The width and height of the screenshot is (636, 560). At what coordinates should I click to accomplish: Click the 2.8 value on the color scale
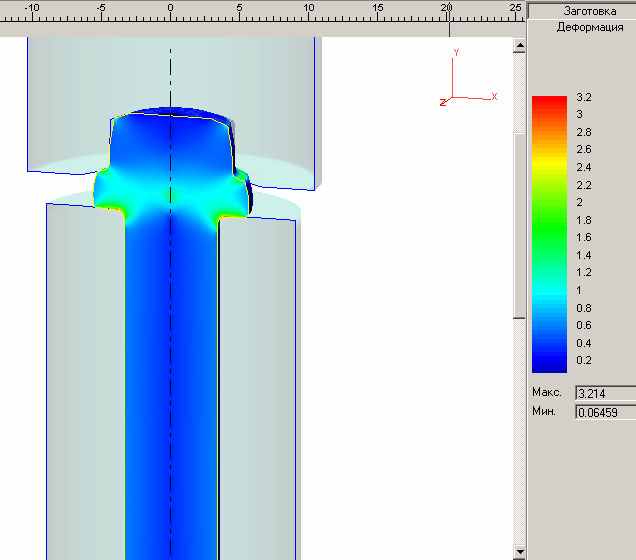tap(584, 132)
